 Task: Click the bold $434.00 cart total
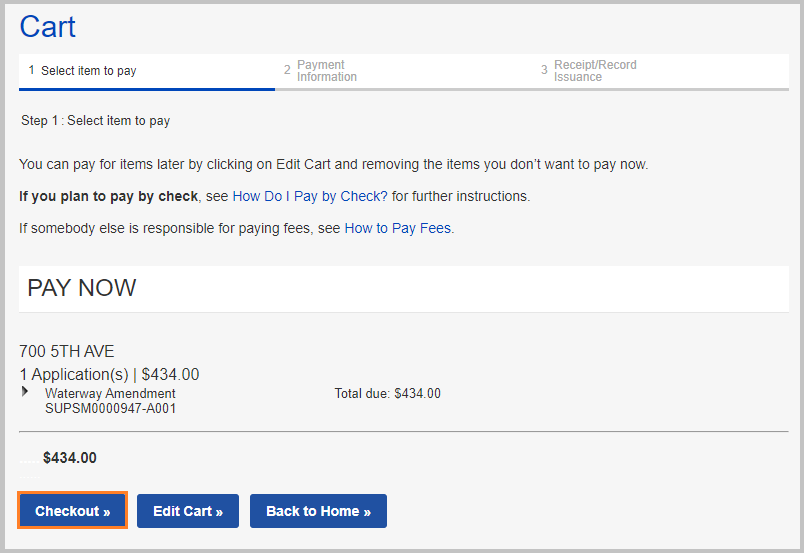pyautogui.click(x=70, y=458)
